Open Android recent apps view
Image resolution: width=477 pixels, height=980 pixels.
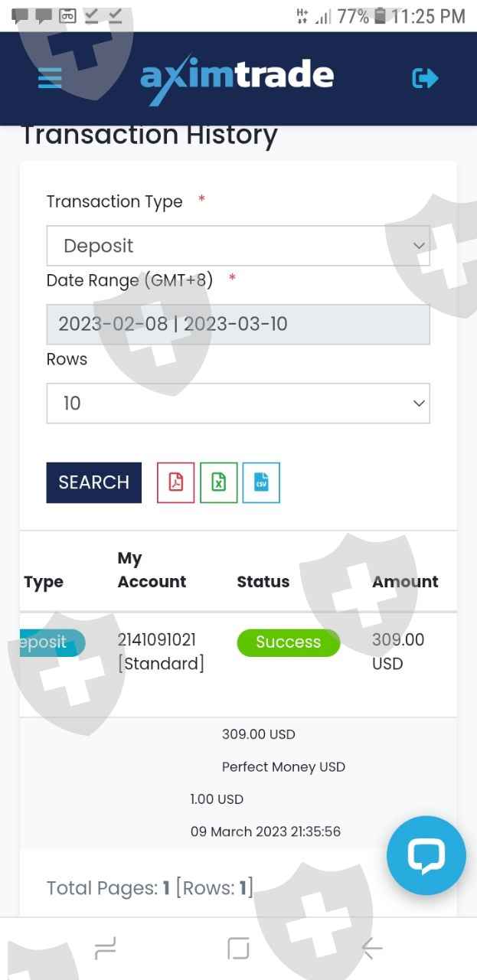pyautogui.click(x=105, y=949)
